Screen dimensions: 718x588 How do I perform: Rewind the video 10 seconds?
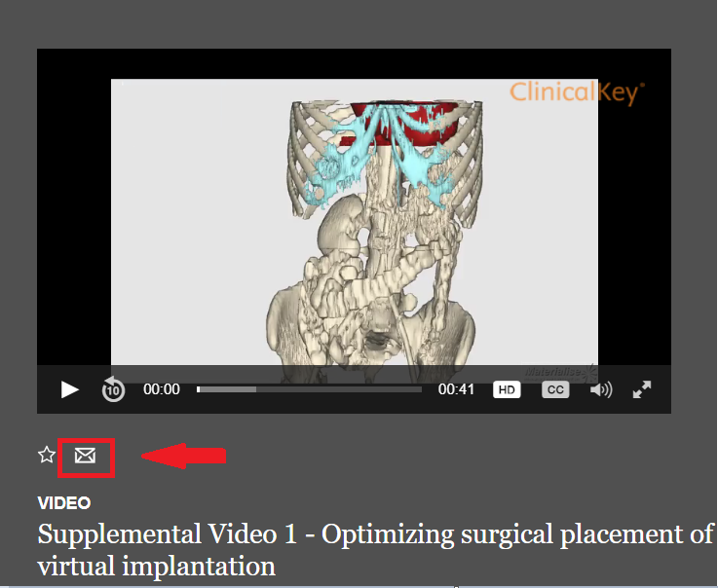[x=113, y=390]
